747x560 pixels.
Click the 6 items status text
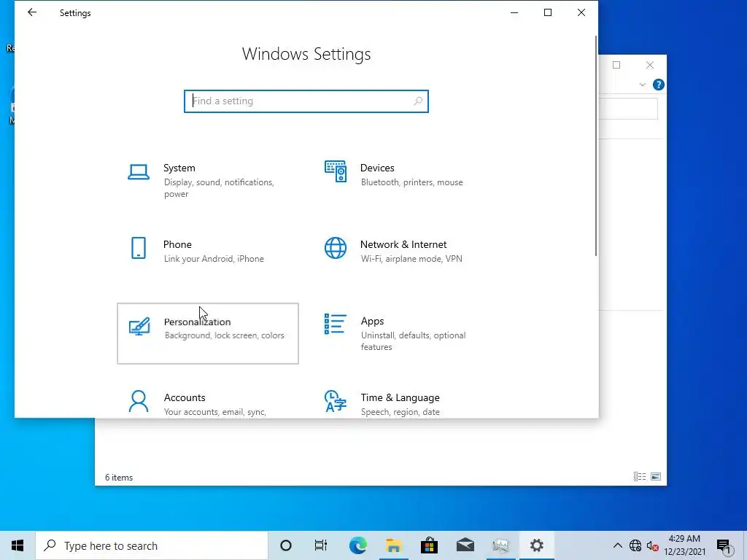point(119,477)
